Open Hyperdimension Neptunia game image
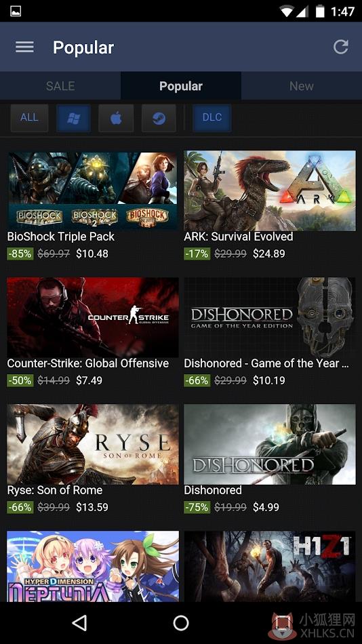The image size is (362, 644). point(93,566)
